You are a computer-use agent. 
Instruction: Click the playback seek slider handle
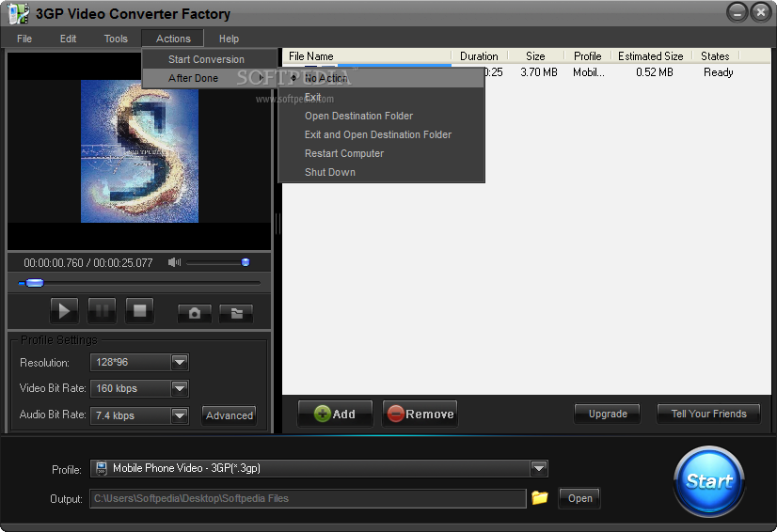[34, 283]
